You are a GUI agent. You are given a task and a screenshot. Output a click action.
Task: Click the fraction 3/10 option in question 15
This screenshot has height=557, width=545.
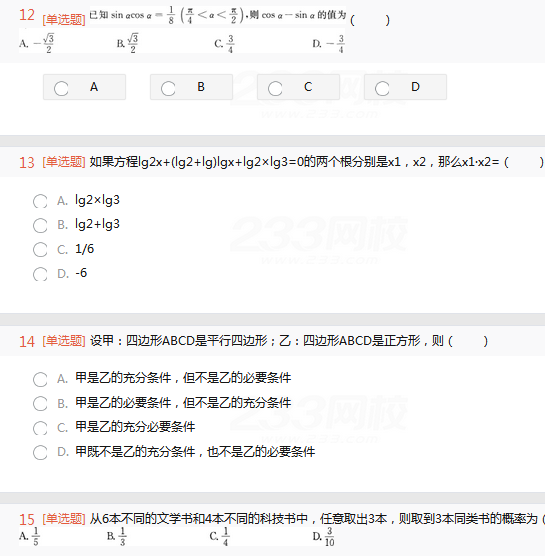pos(324,536)
